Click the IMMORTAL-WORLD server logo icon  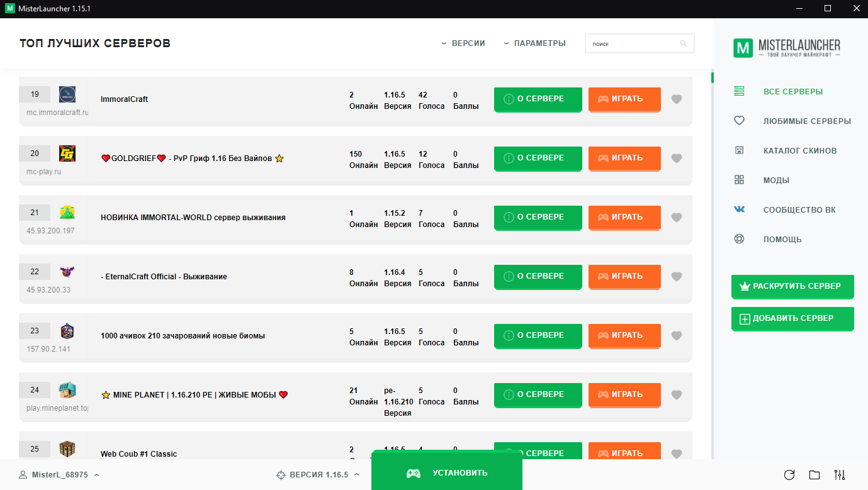[x=67, y=213]
